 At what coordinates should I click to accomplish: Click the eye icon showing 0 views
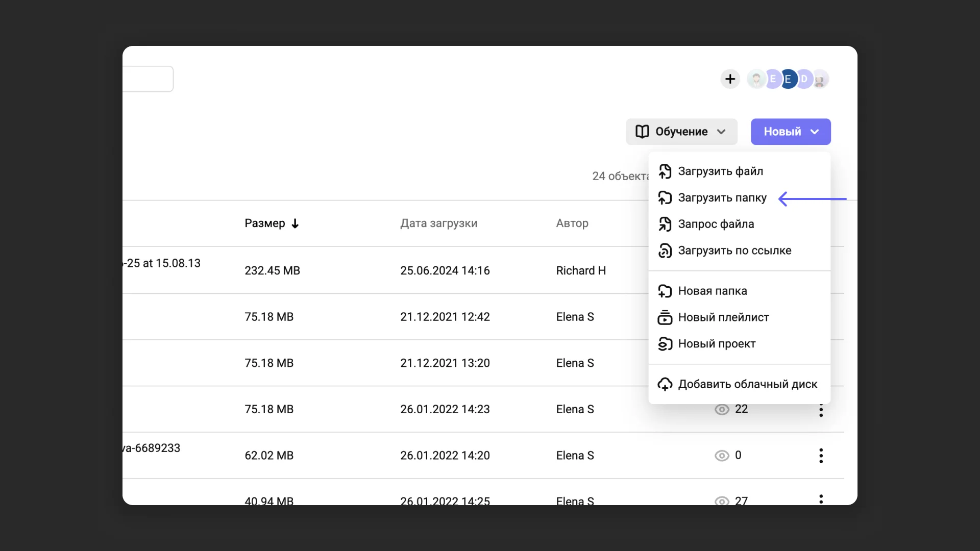[722, 456]
